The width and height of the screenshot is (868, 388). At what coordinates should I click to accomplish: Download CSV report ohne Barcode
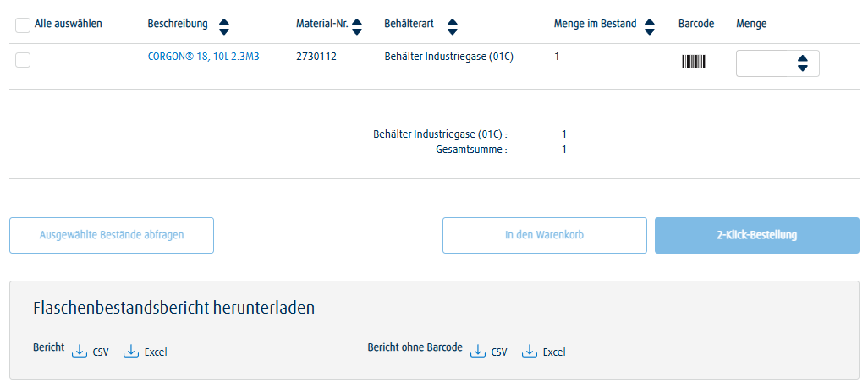[x=489, y=352]
